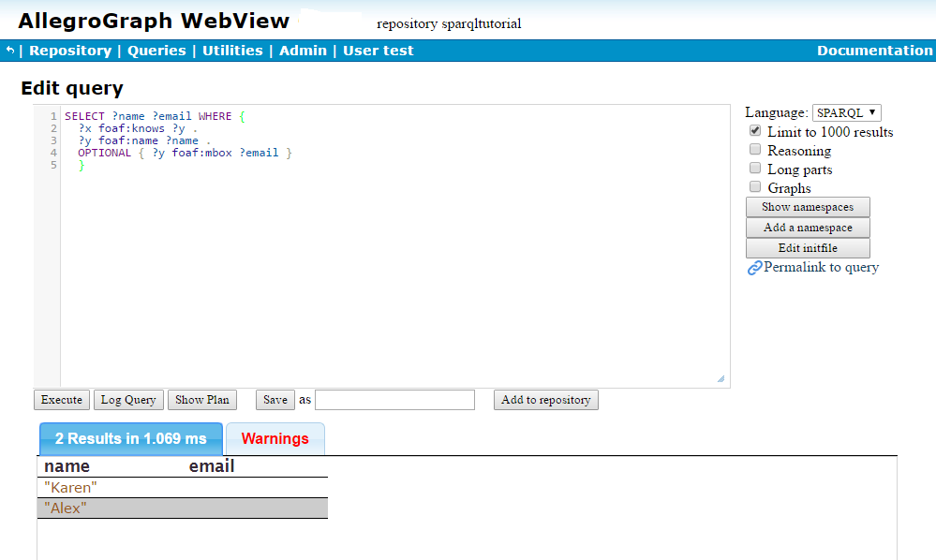Image resolution: width=936 pixels, height=560 pixels.
Task: Select the Results tab
Action: click(x=130, y=438)
